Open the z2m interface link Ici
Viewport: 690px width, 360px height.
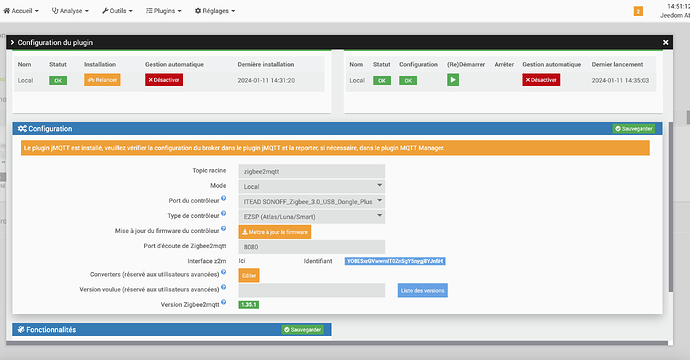(242, 261)
